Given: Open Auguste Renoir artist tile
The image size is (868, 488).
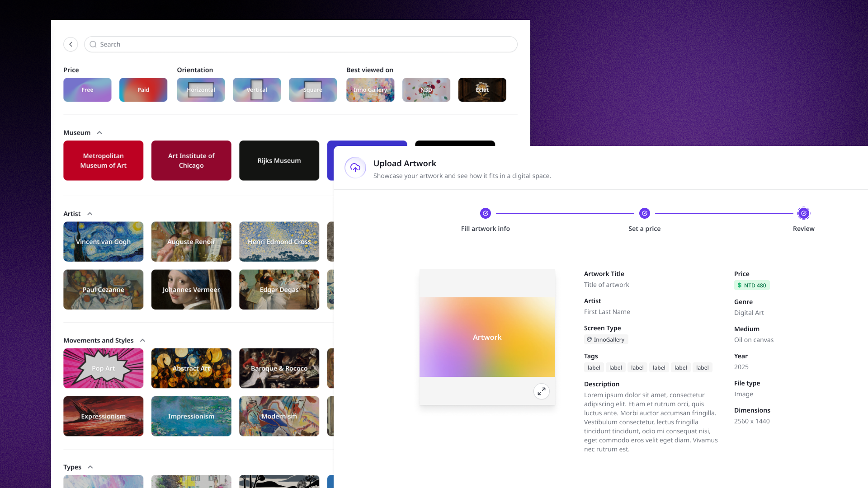Looking at the screenshot, I should coord(191,242).
